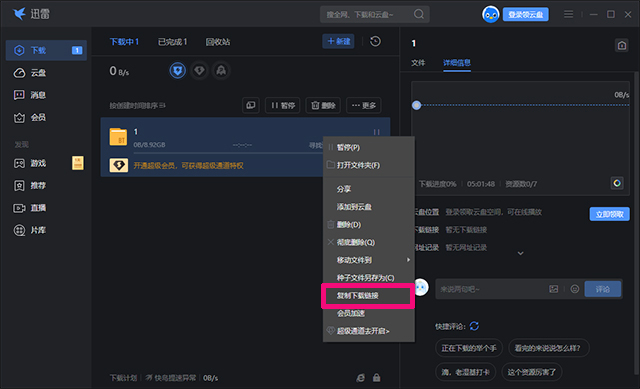Open the emoji picker for comment
The width and height of the screenshot is (640, 389).
click(x=575, y=289)
